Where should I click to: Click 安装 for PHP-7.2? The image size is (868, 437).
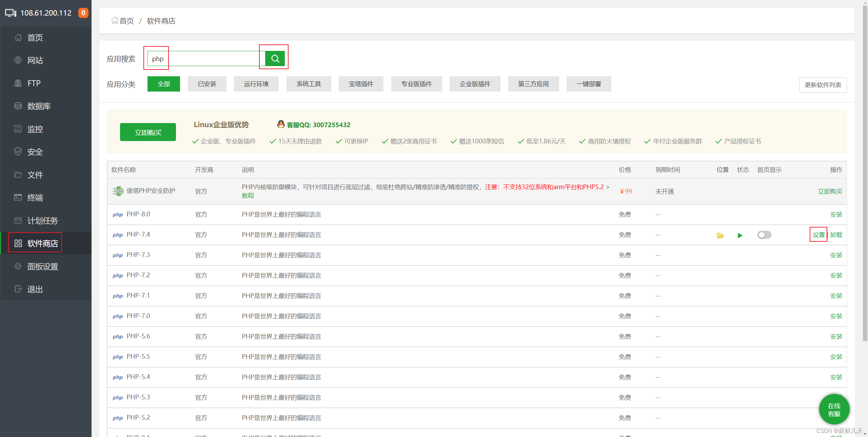836,275
